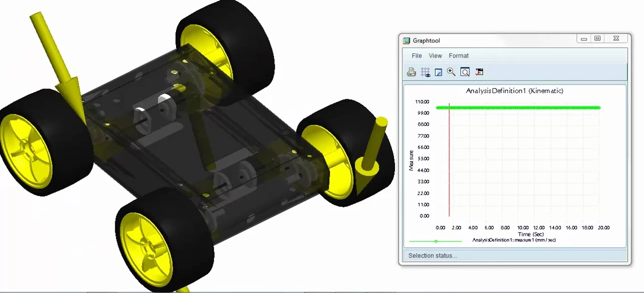Click the refit graph window icon
Screen dimensions: 644x293
[x=465, y=72]
